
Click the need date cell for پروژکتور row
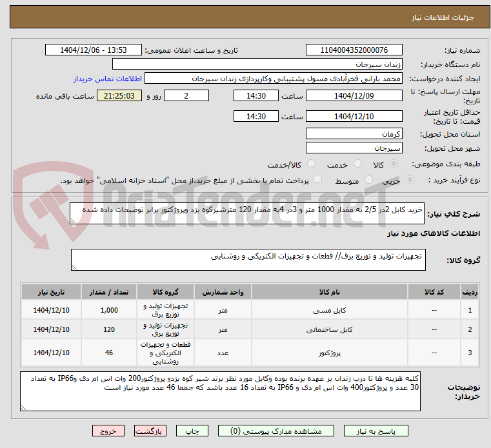52,353
